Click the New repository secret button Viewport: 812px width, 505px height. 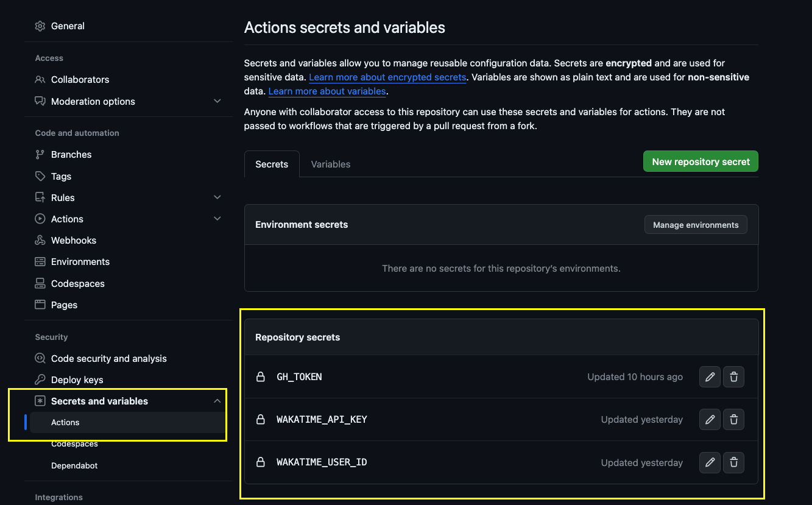point(700,161)
